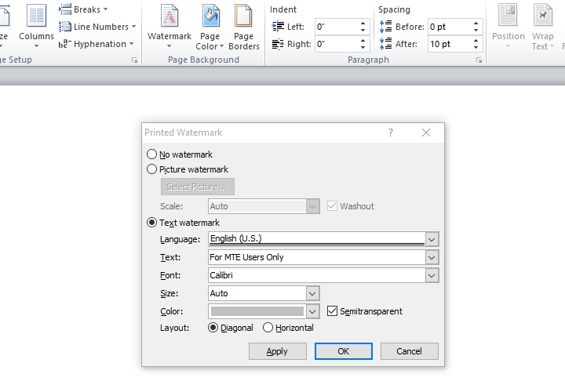
Task: Increase the Indent Left value
Action: (363, 24)
